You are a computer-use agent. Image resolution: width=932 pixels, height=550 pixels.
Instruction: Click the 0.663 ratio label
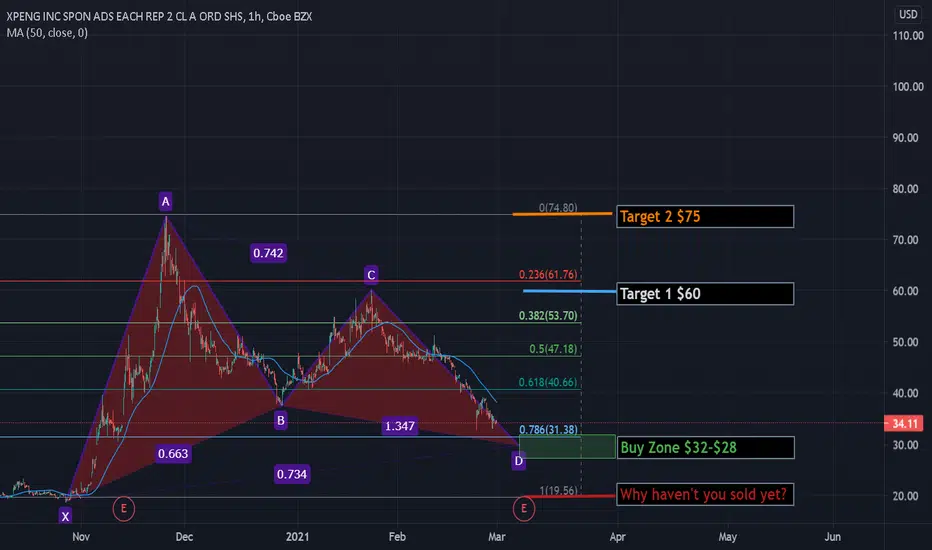pyautogui.click(x=173, y=454)
